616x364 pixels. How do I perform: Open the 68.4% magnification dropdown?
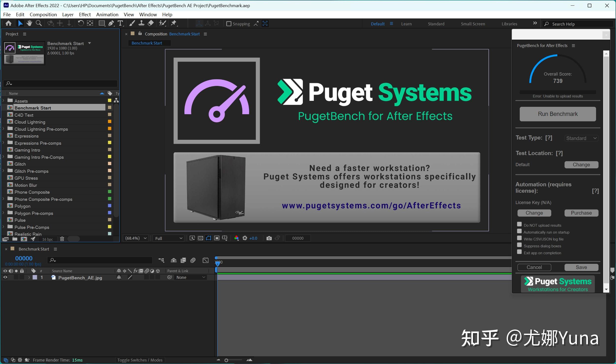click(x=136, y=238)
